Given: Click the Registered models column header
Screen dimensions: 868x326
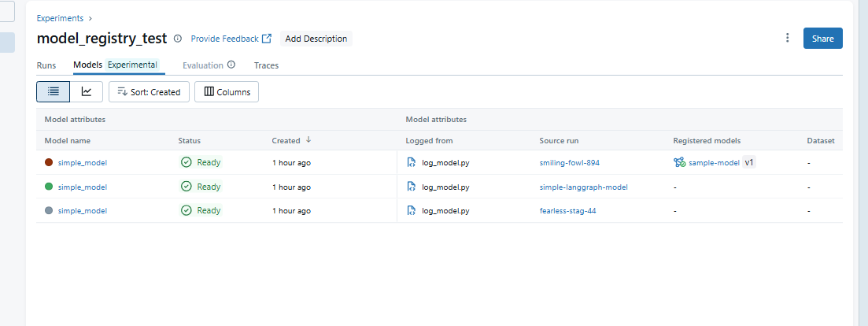Looking at the screenshot, I should 707,141.
